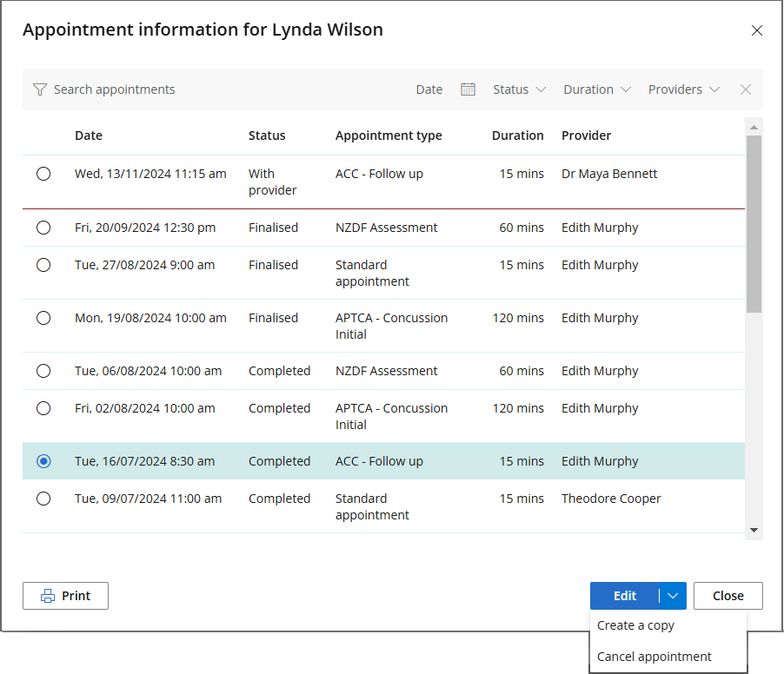Click APTCA - Concussion Initial on 02/08/2024 row

(391, 416)
